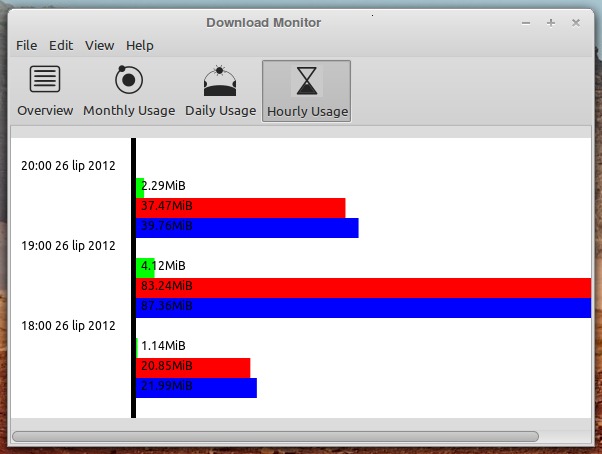
Task: Click the blue 39.76MiB bar
Action: click(247, 228)
